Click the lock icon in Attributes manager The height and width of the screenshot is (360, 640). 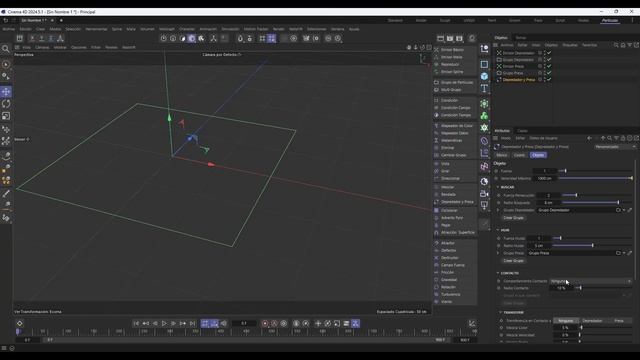click(623, 138)
